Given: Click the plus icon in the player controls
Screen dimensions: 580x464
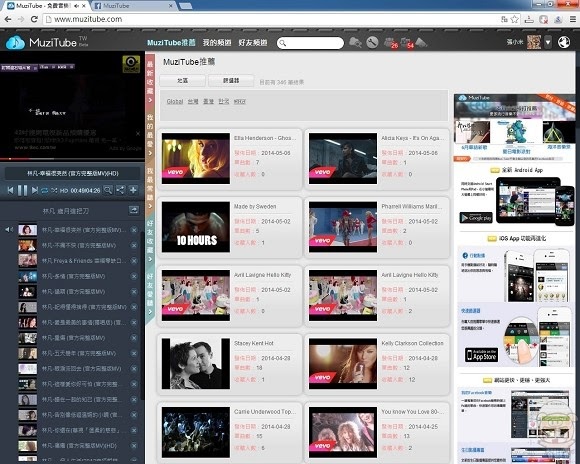Looking at the screenshot, I should (x=133, y=190).
